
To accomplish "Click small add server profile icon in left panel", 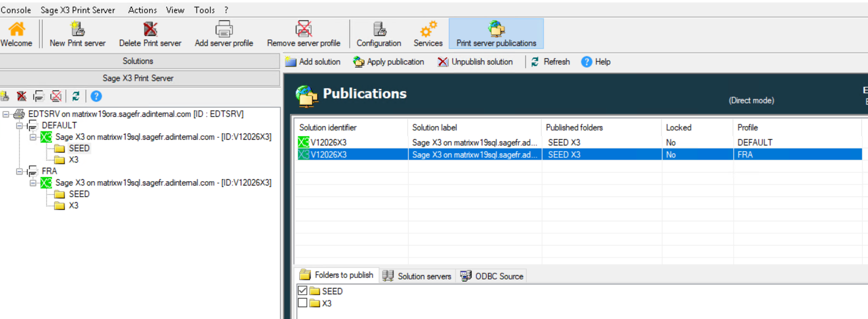I will coord(39,96).
